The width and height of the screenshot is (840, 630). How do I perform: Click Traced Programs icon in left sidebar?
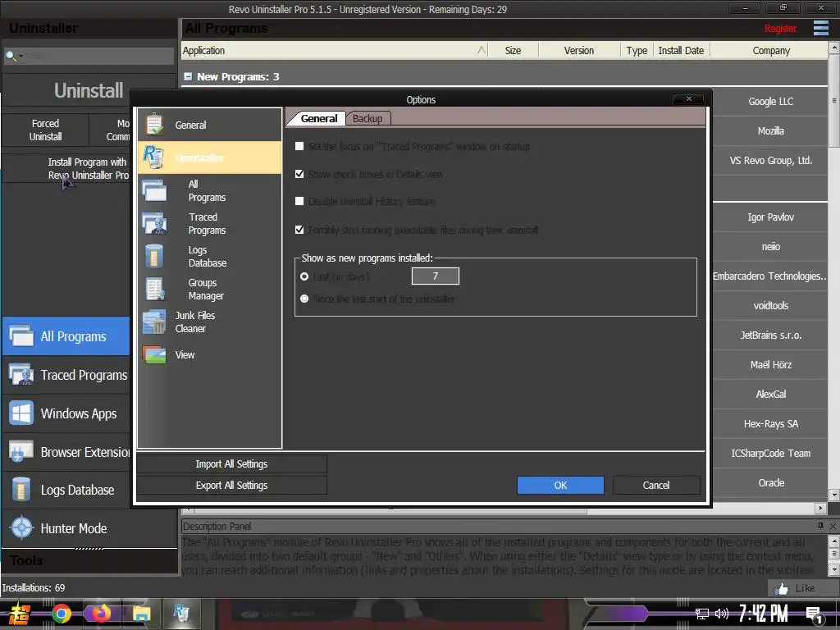pyautogui.click(x=21, y=374)
